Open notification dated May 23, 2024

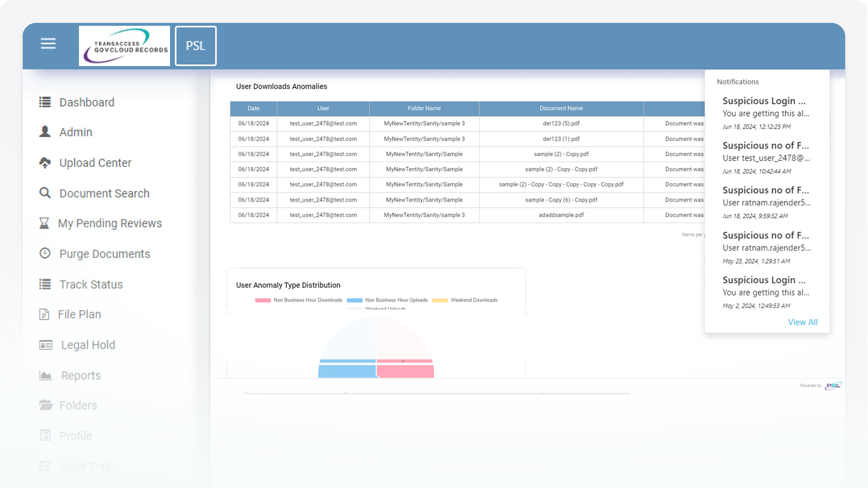point(767,248)
